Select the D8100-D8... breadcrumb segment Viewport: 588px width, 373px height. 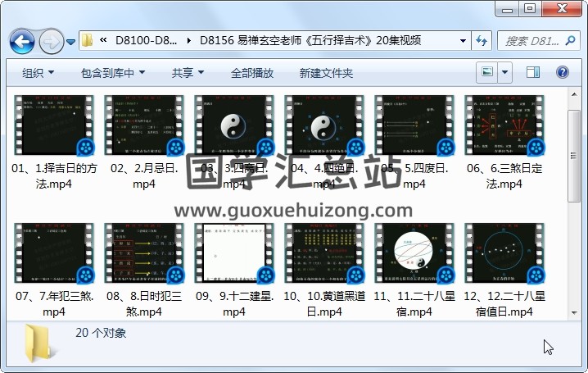(147, 40)
